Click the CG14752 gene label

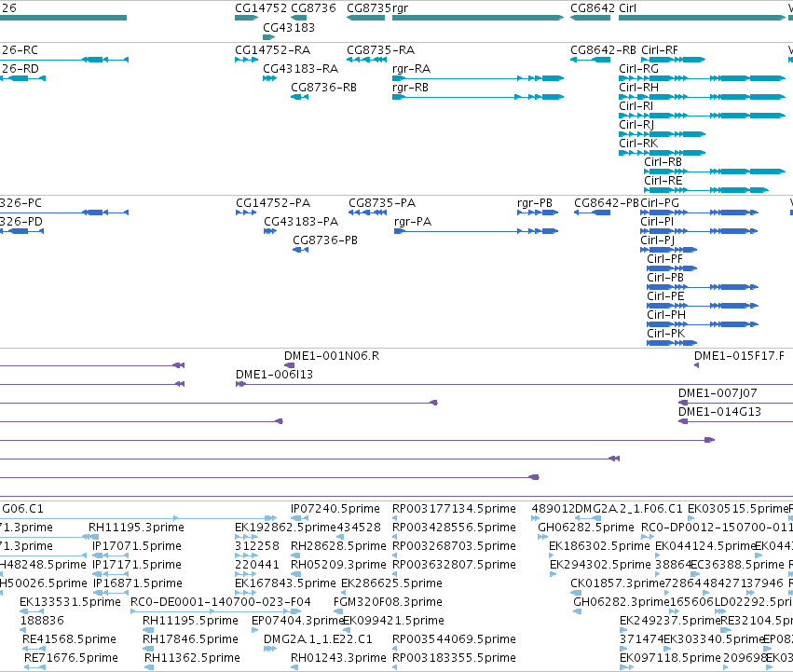tap(261, 8)
